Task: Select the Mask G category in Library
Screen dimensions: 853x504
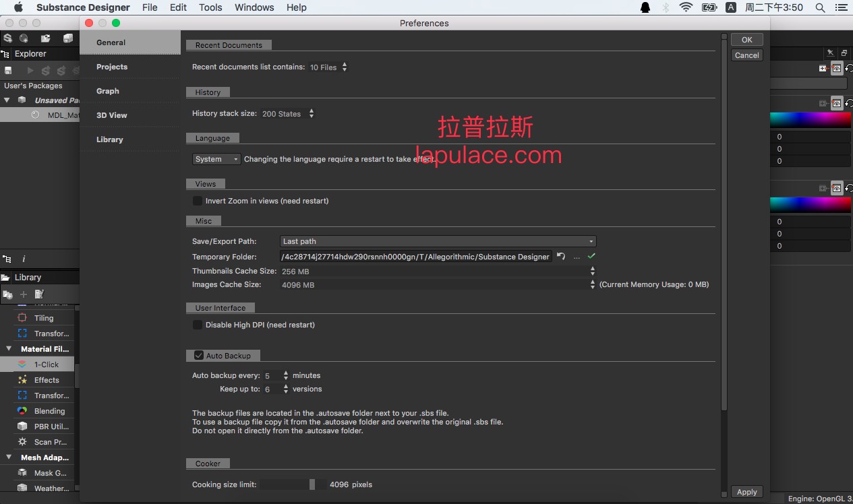Action: [44, 473]
